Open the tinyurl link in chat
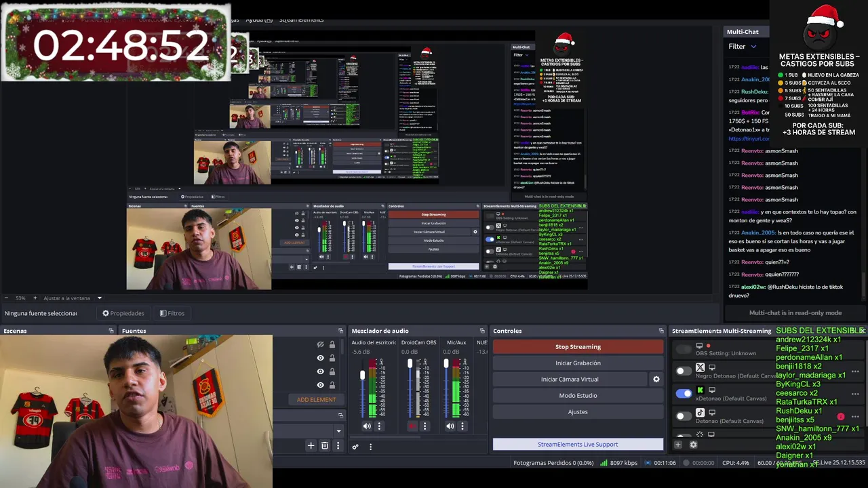868x488 pixels. (749, 139)
